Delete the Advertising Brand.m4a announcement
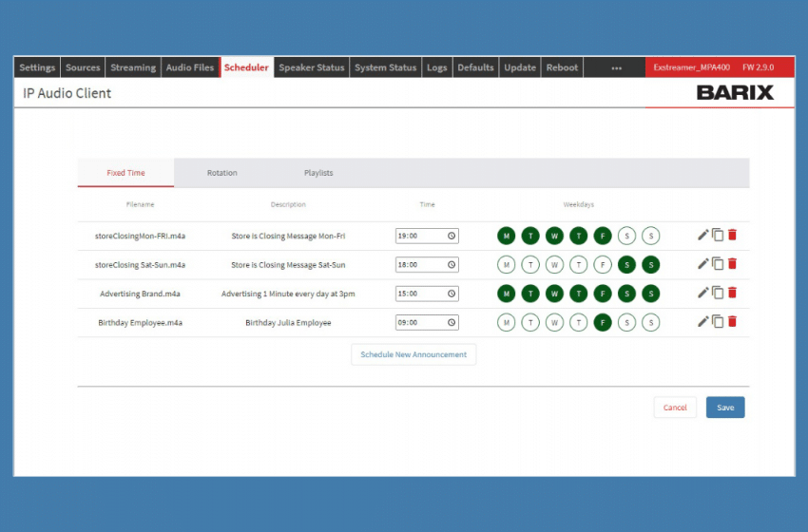Viewport: 808px width, 532px height. click(732, 293)
